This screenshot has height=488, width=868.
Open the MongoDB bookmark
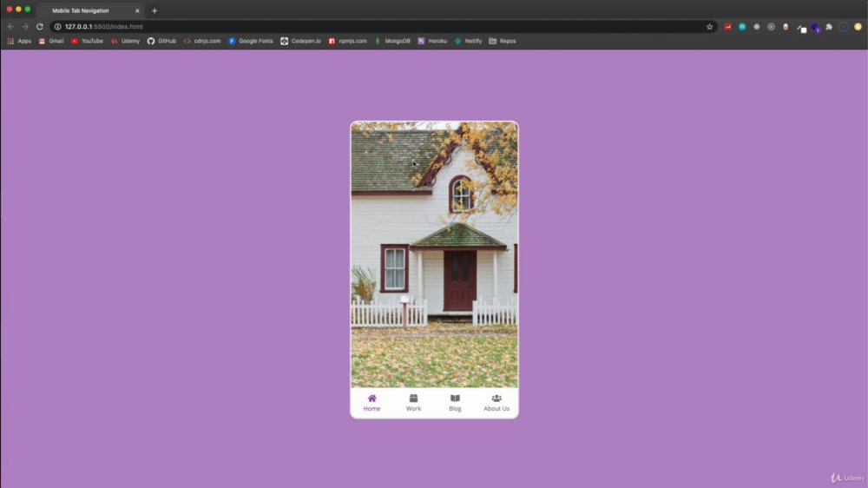(x=392, y=41)
